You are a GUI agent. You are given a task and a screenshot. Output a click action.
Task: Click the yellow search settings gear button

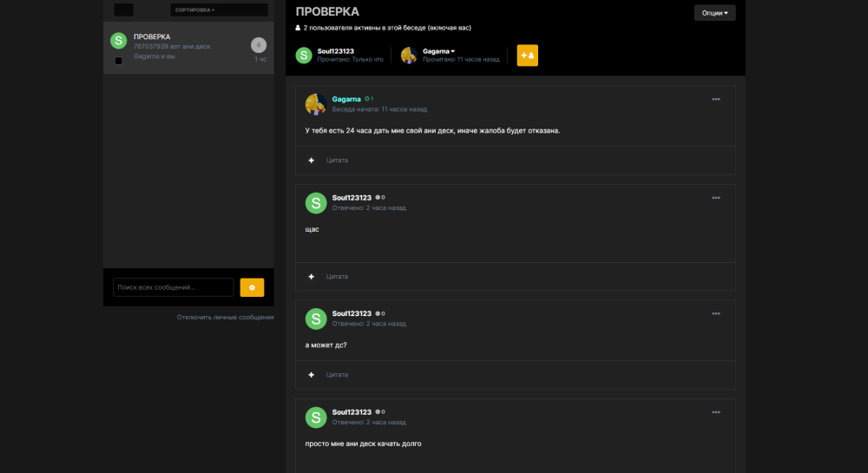point(252,287)
